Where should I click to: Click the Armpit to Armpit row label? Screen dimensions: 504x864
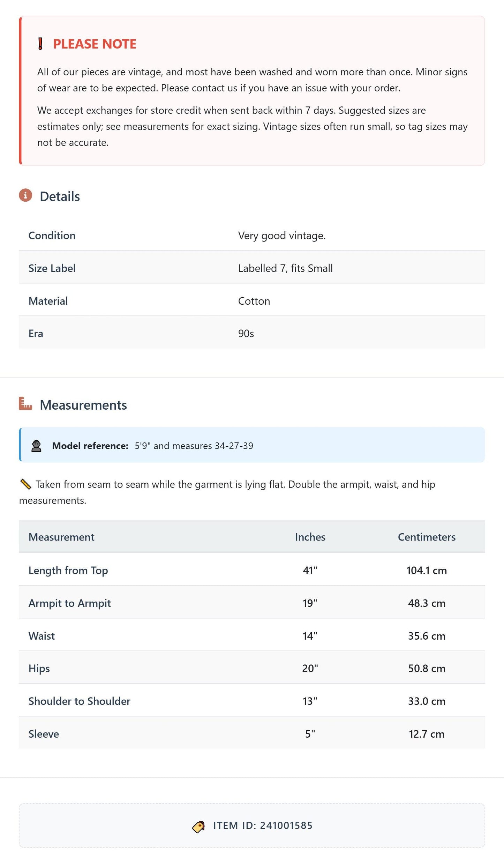(70, 603)
